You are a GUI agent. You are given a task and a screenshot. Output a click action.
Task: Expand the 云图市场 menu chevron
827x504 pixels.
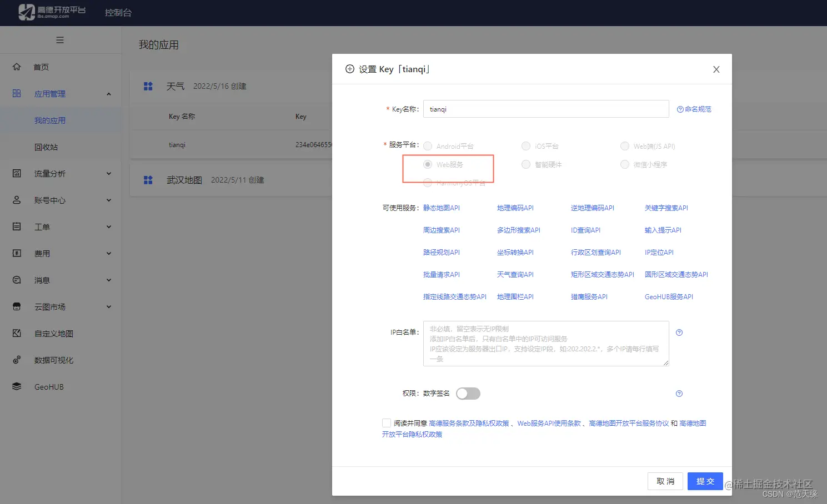109,306
